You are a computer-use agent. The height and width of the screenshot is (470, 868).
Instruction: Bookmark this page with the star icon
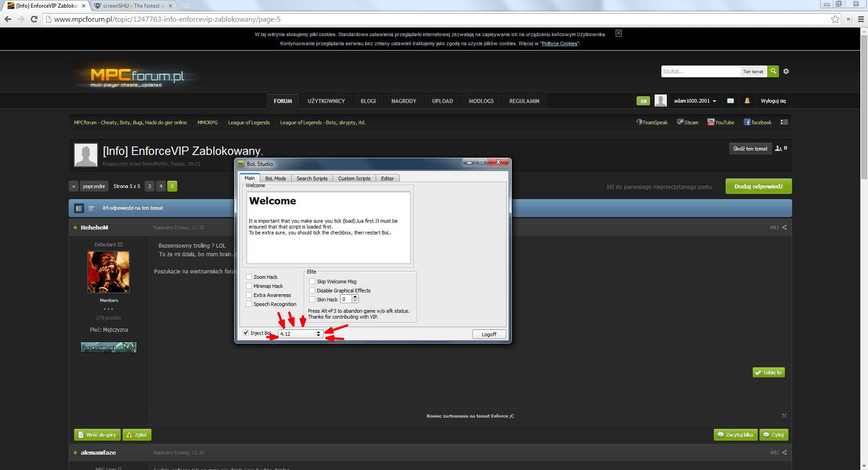(835, 19)
